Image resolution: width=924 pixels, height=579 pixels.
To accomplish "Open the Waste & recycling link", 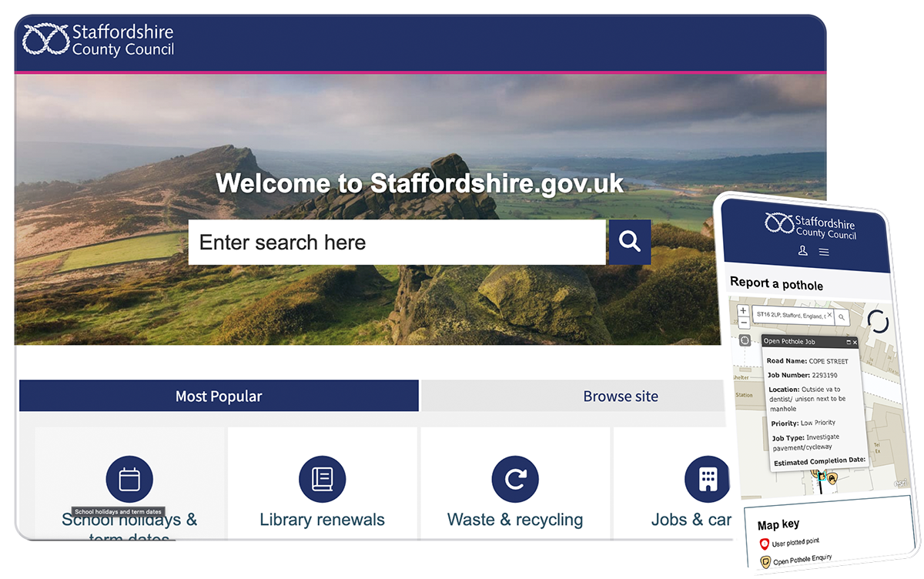I will click(514, 520).
